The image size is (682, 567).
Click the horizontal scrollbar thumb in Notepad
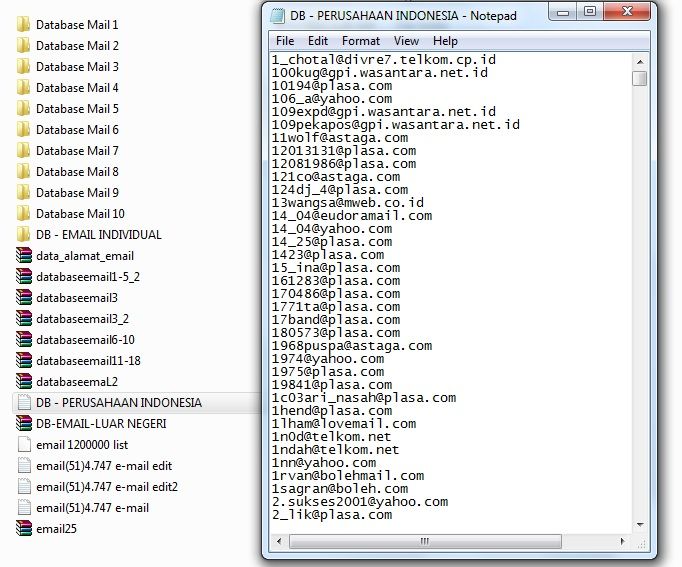click(425, 541)
